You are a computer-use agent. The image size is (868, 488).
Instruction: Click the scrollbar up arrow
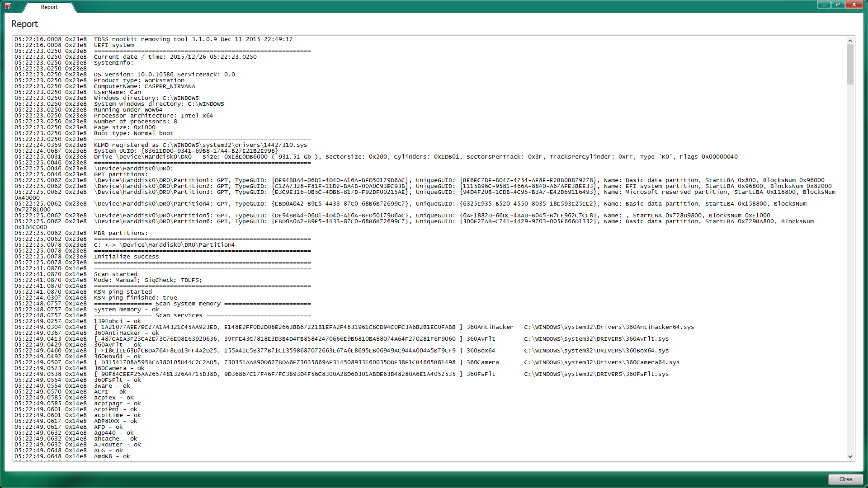pos(850,41)
